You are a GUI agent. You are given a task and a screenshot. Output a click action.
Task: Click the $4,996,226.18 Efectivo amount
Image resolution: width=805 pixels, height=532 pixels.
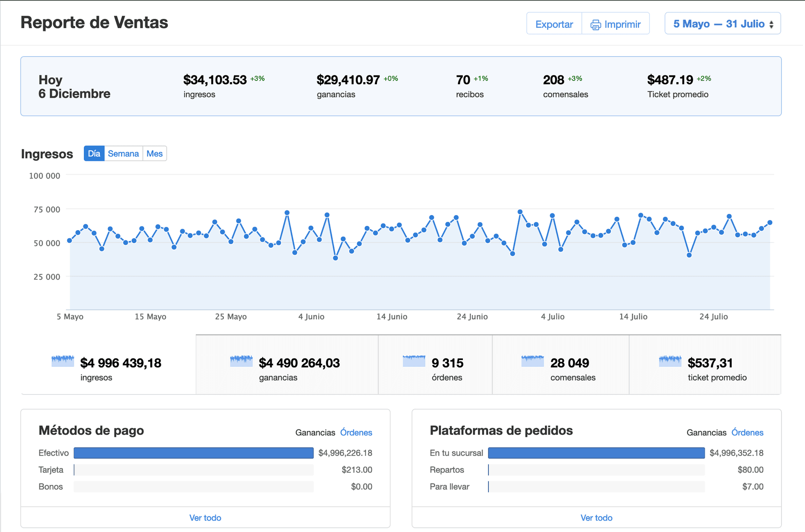pos(345,453)
